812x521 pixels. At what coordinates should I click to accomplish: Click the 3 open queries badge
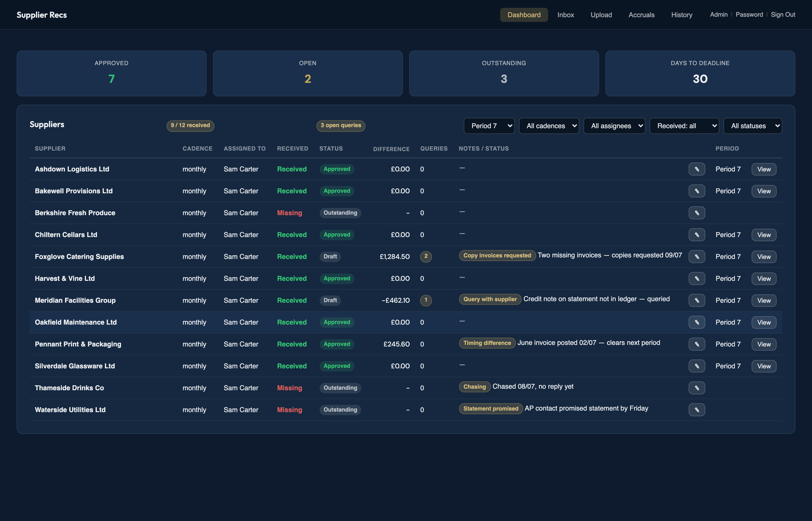pyautogui.click(x=341, y=126)
